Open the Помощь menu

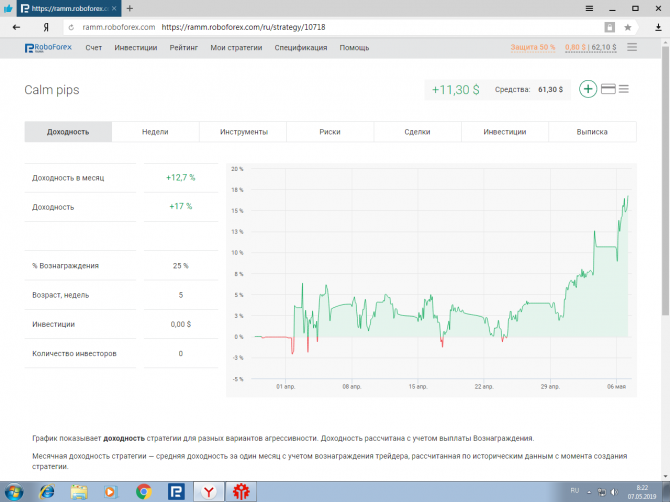click(x=354, y=48)
